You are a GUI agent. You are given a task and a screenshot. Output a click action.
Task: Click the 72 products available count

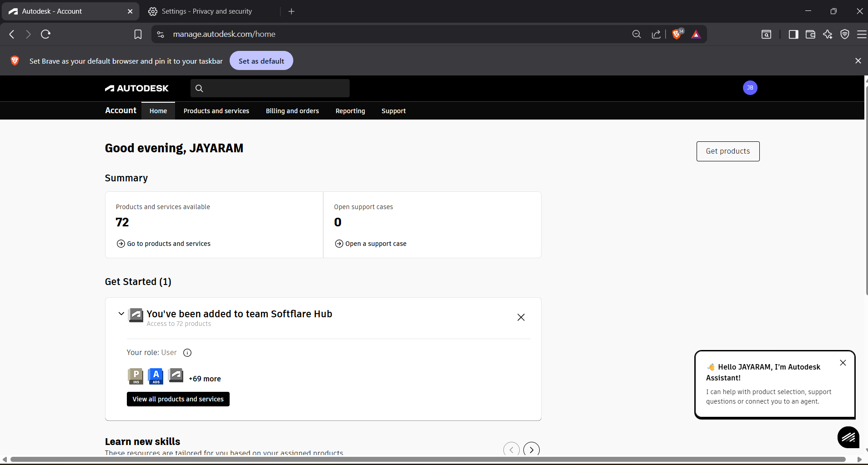click(x=122, y=222)
